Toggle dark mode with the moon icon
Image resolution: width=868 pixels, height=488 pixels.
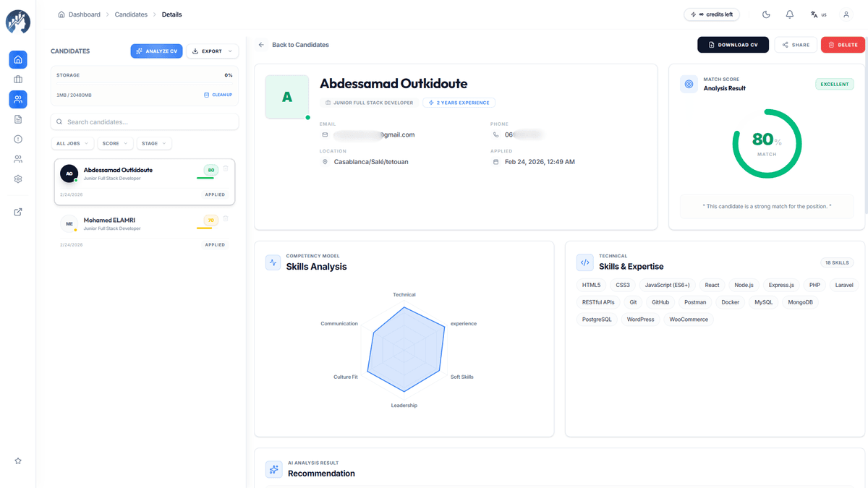766,14
